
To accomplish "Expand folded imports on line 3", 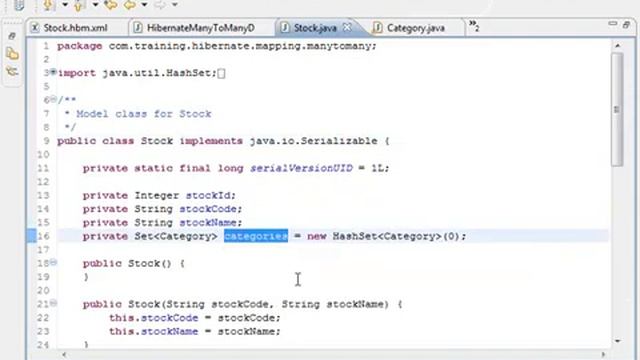I will [x=53, y=72].
